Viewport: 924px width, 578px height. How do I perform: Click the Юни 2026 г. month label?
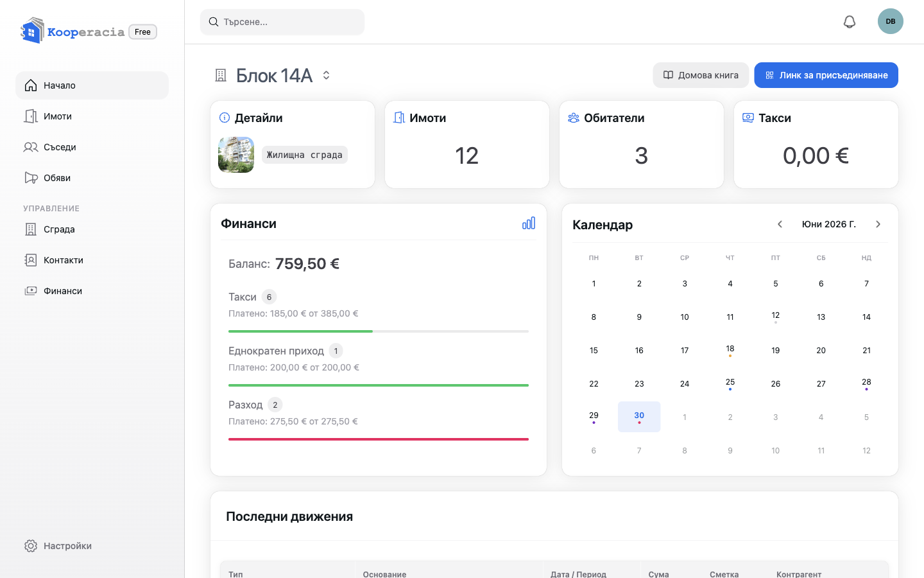[x=829, y=224]
